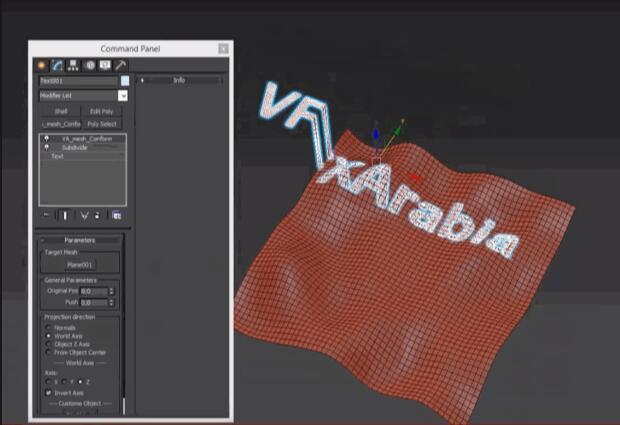The height and width of the screenshot is (425, 620).
Task: Click the blue Z-axis gizmo arrow
Action: 376,134
